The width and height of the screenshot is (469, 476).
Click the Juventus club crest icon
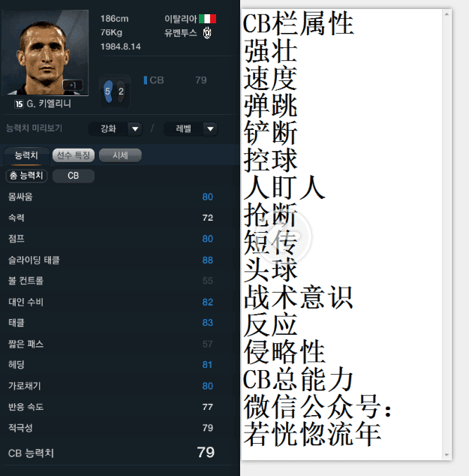pyautogui.click(x=207, y=33)
